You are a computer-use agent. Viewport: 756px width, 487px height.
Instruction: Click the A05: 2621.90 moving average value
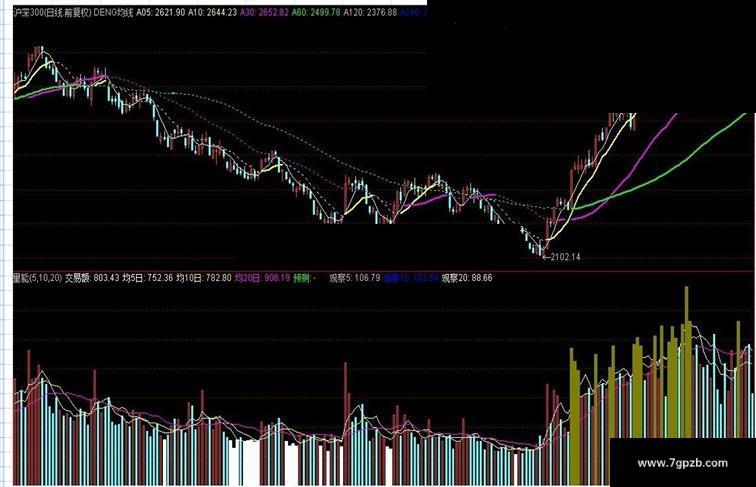point(161,13)
